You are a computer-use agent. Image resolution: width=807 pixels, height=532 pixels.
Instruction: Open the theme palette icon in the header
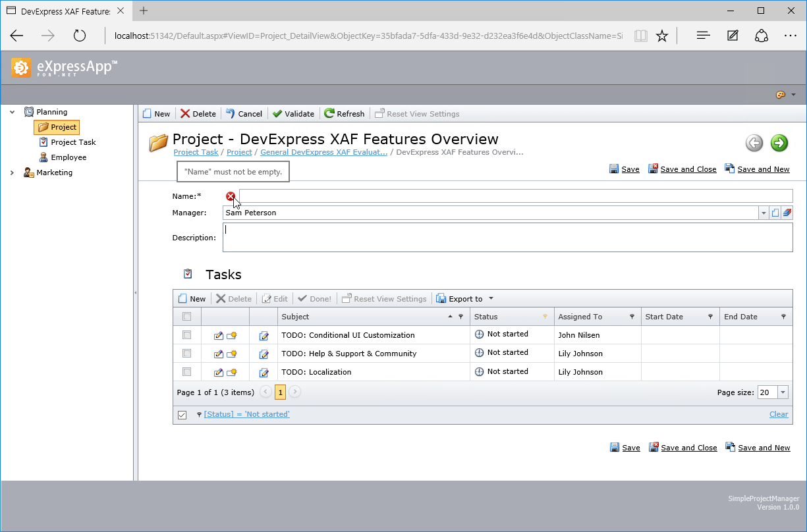[781, 95]
